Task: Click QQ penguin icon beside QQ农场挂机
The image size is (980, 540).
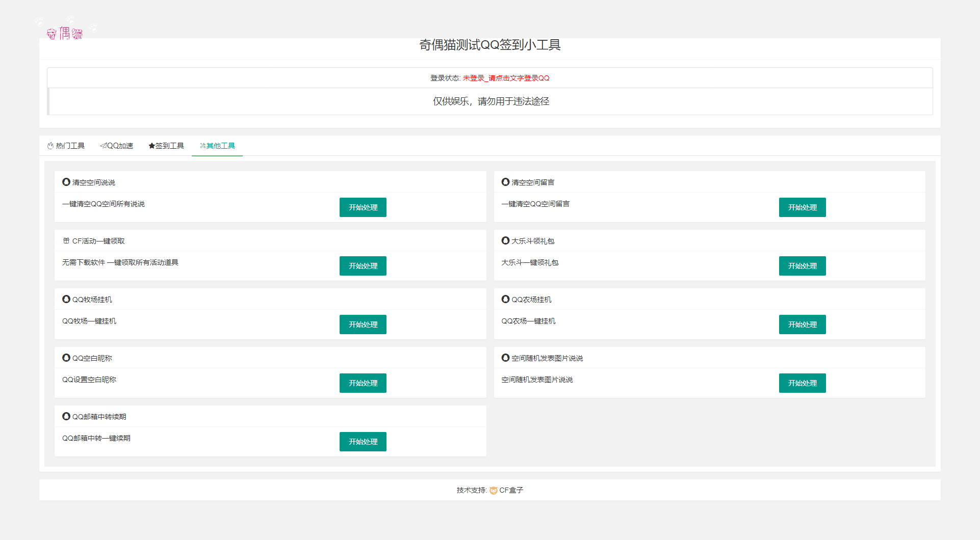Action: coord(505,299)
